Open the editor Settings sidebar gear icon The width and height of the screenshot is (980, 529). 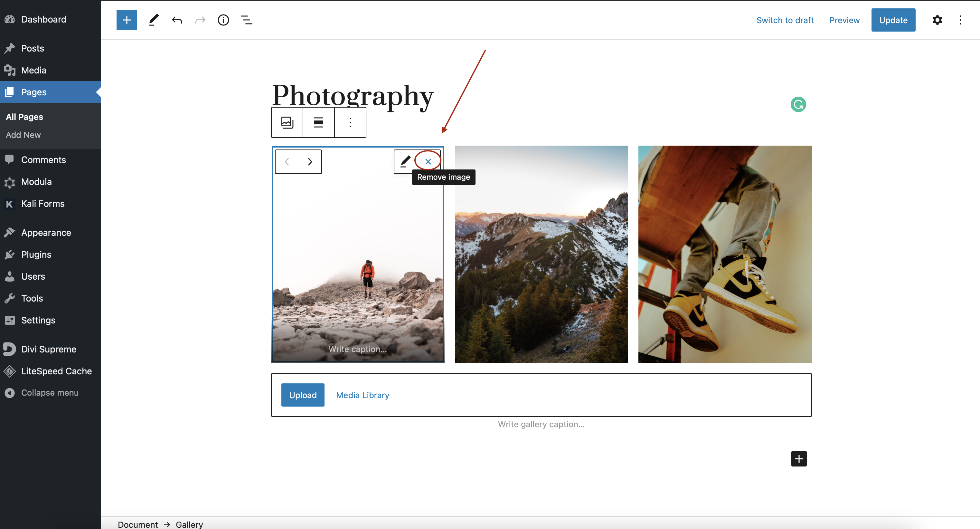pos(938,20)
